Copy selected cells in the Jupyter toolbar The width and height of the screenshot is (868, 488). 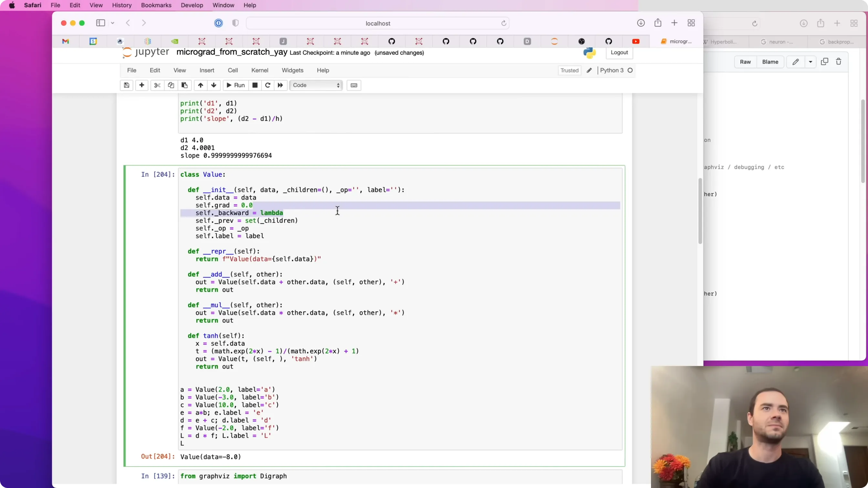pyautogui.click(x=171, y=85)
